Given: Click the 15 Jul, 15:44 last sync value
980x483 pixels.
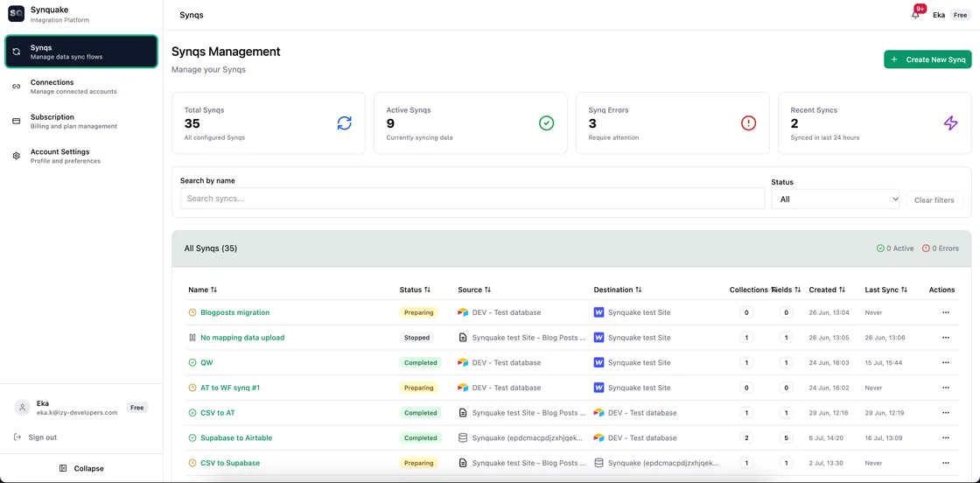Looking at the screenshot, I should [x=884, y=362].
